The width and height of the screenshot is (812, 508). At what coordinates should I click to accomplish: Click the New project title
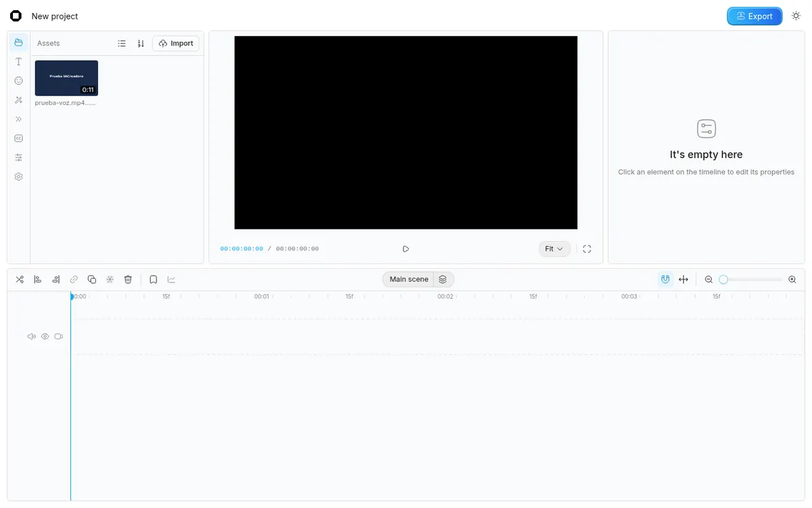point(55,16)
